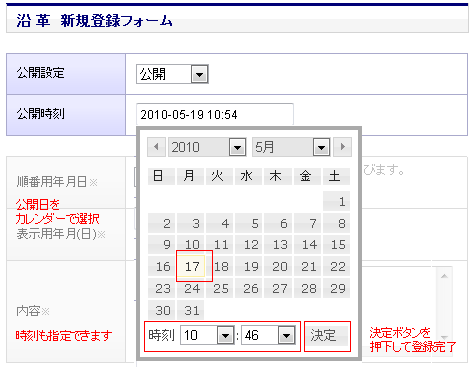
Task: Select day 20 in the calendar
Action: point(278,266)
